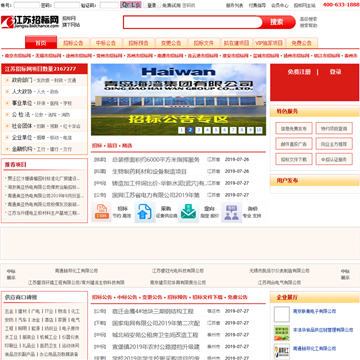360x360 pixels.
Task: Click the blue 采购 upload icon
Action: click(x=145, y=212)
